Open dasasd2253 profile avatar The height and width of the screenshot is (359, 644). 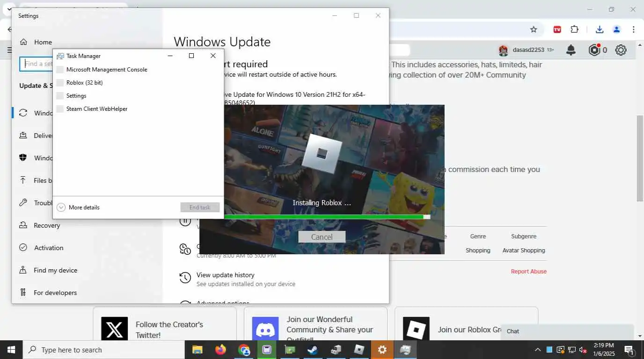[504, 50]
